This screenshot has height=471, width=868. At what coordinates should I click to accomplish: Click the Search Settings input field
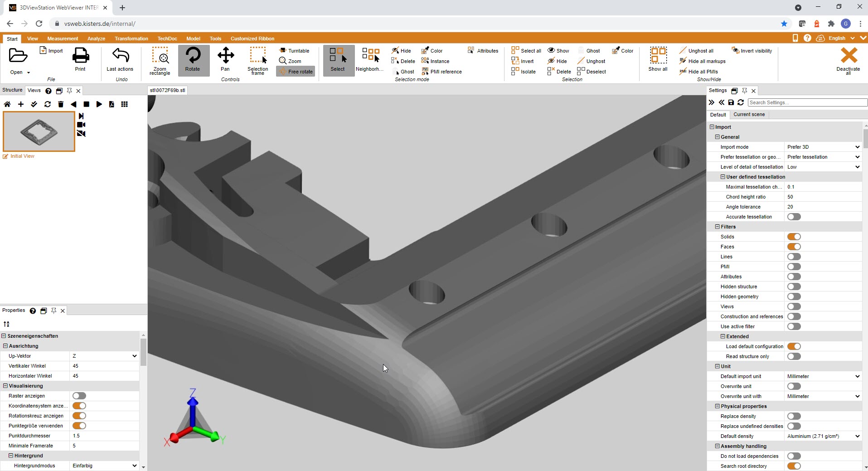[807, 102]
